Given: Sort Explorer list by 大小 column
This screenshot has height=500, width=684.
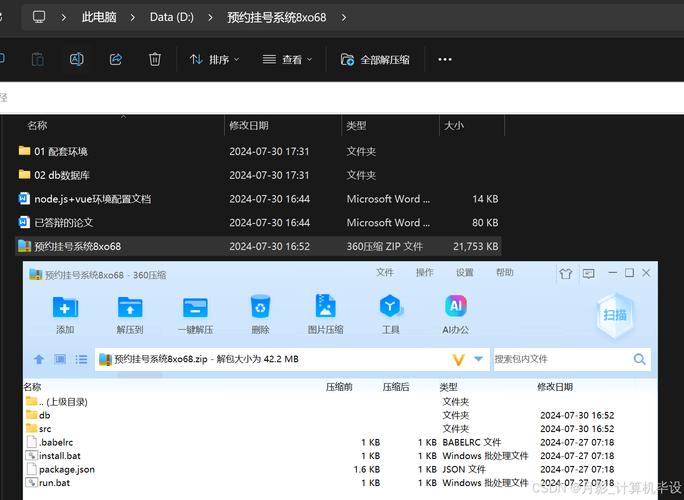Looking at the screenshot, I should point(454,126).
